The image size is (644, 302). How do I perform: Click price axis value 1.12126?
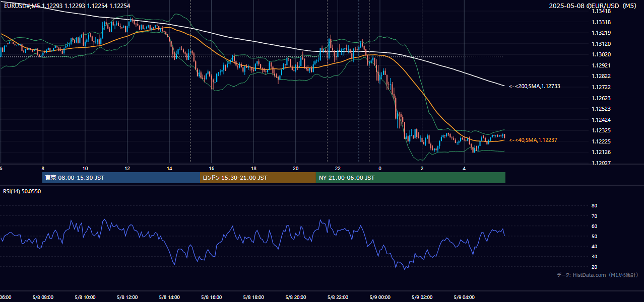(x=602, y=153)
